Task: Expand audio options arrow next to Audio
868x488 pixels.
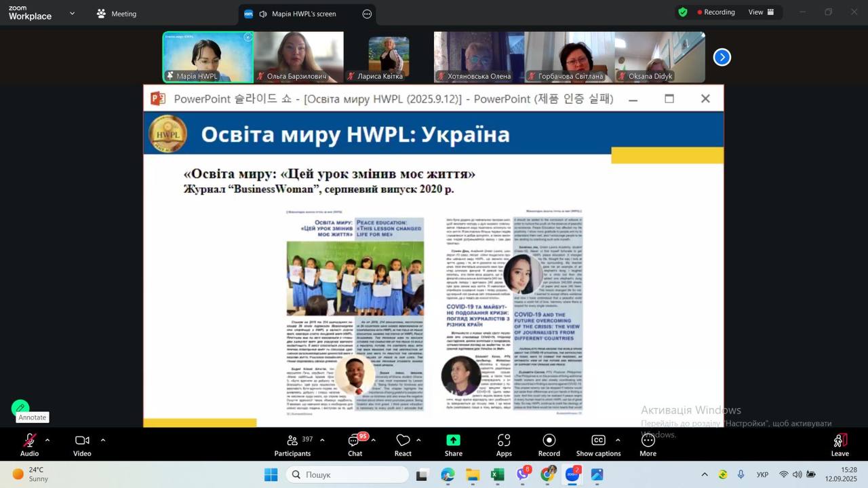Action: click(x=47, y=440)
